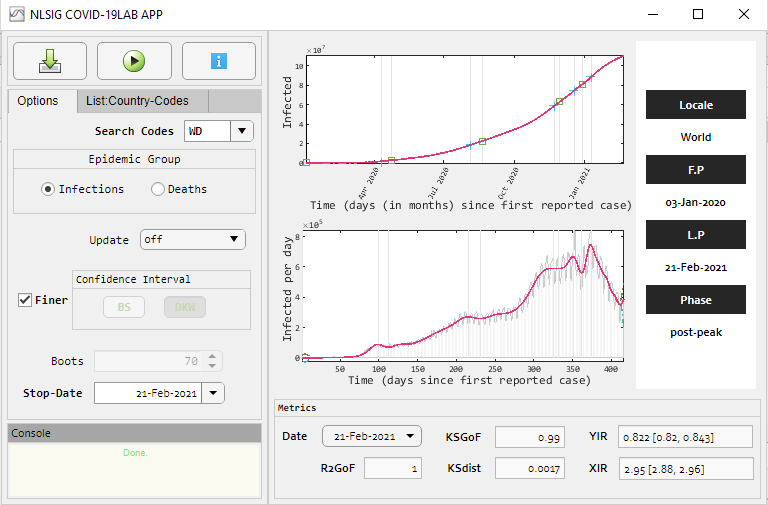Run the model with the green play button
The width and height of the screenshot is (768, 505).
pyautogui.click(x=134, y=61)
